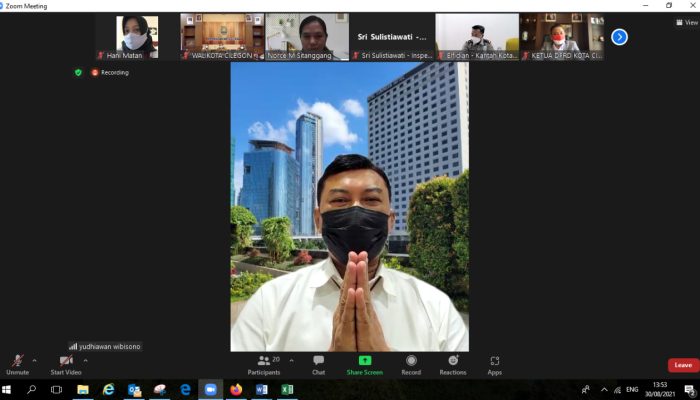Open the Chat panel
700x400 pixels.
click(318, 364)
